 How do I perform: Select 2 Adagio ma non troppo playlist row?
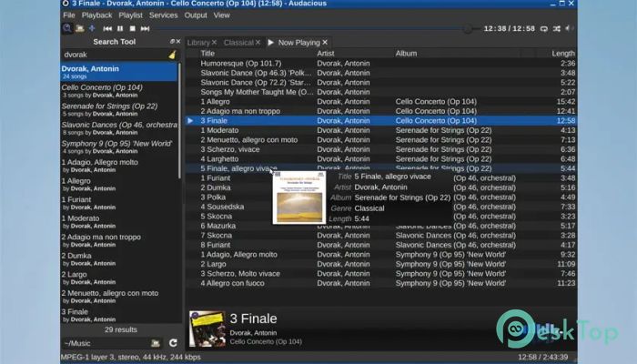(x=381, y=111)
